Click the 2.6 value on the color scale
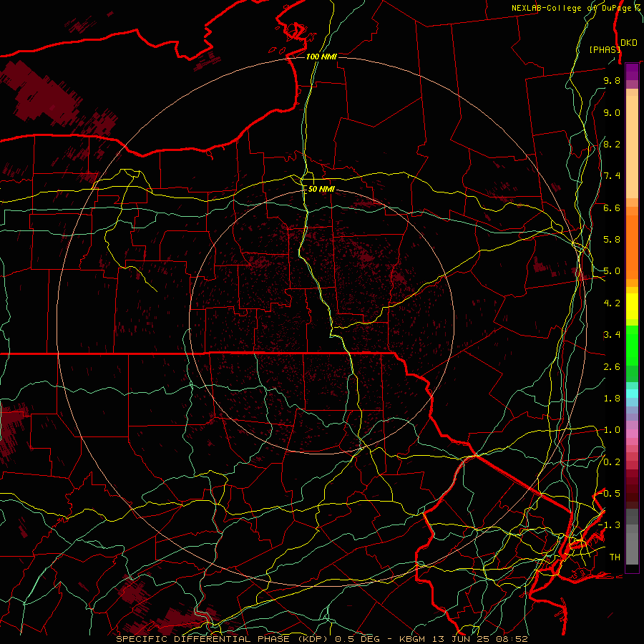This screenshot has width=644, height=644. (x=612, y=367)
